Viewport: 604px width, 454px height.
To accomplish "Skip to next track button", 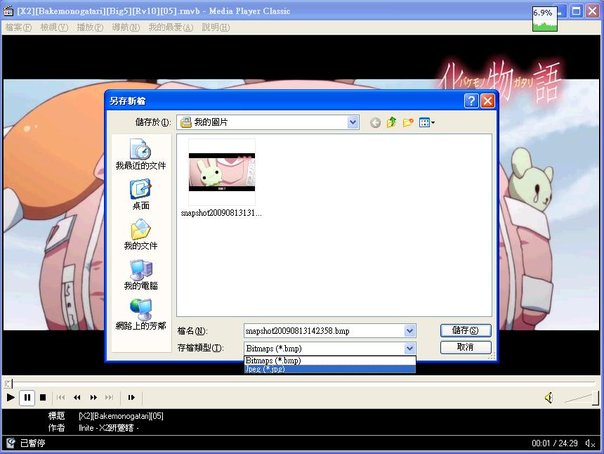I will (109, 397).
